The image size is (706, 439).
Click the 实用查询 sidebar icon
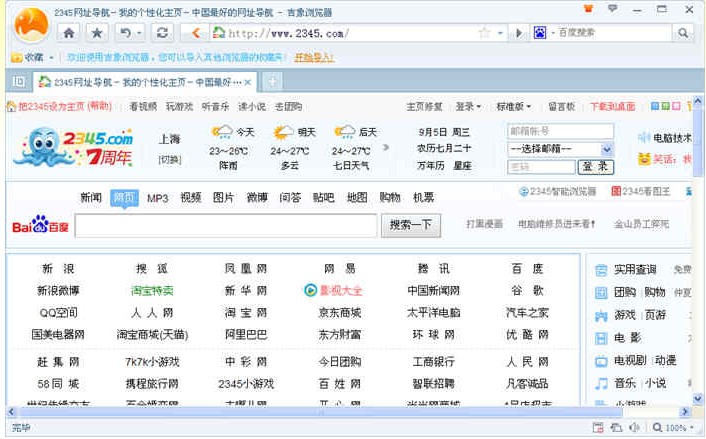click(x=601, y=270)
